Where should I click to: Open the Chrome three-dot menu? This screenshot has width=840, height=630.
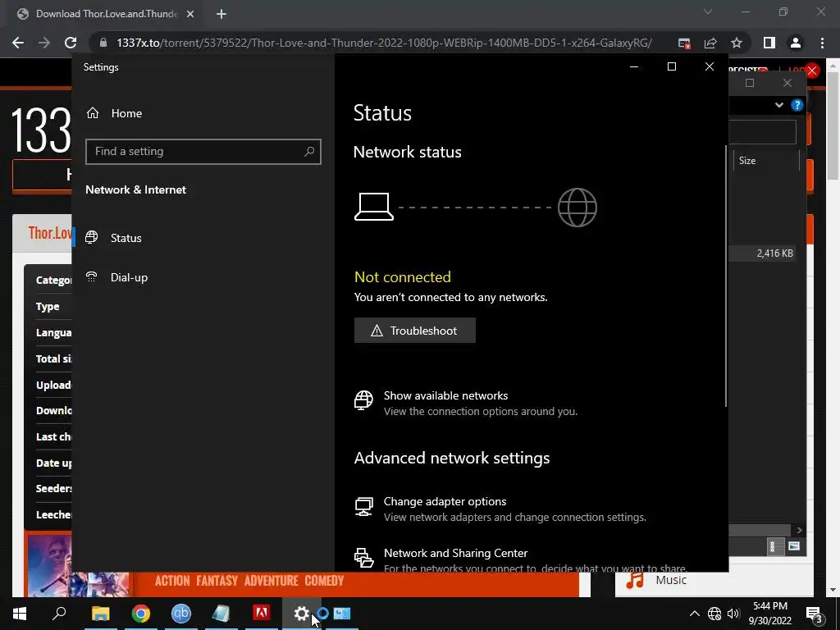click(822, 43)
